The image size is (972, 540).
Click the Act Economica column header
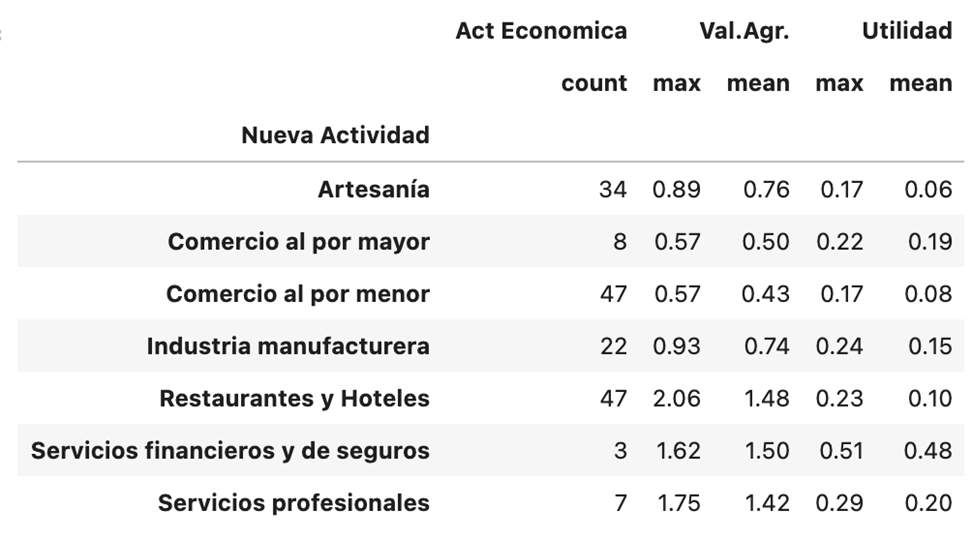(x=541, y=31)
